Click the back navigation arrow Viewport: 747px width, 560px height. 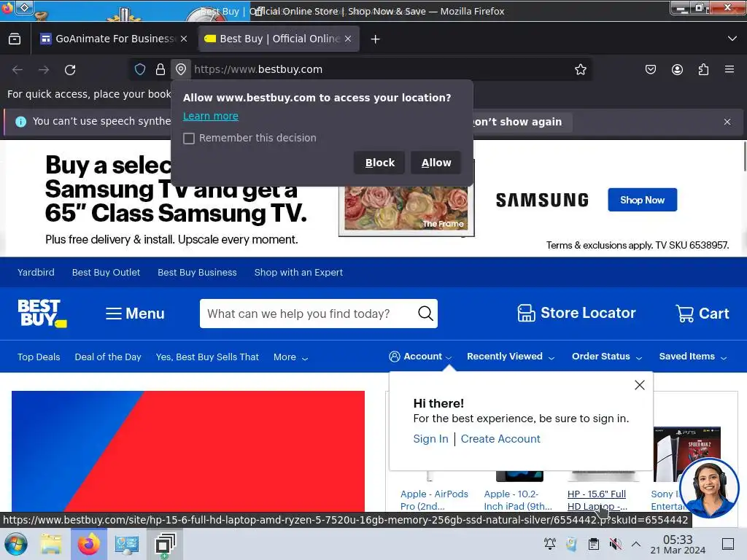click(x=18, y=70)
